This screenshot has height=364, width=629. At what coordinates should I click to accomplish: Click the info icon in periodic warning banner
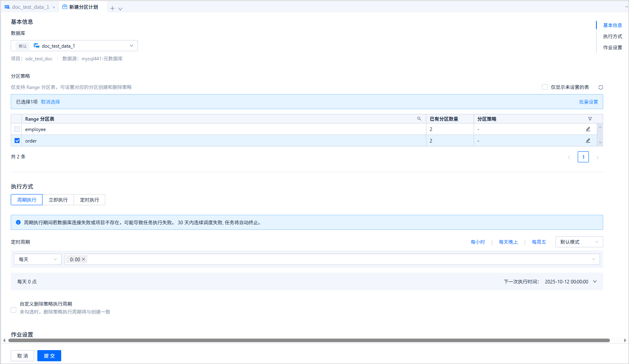18,222
